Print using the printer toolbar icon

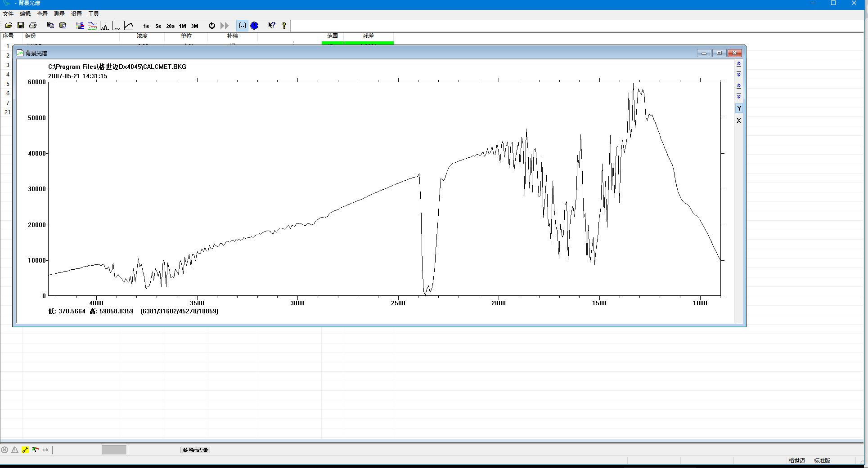pyautogui.click(x=33, y=26)
